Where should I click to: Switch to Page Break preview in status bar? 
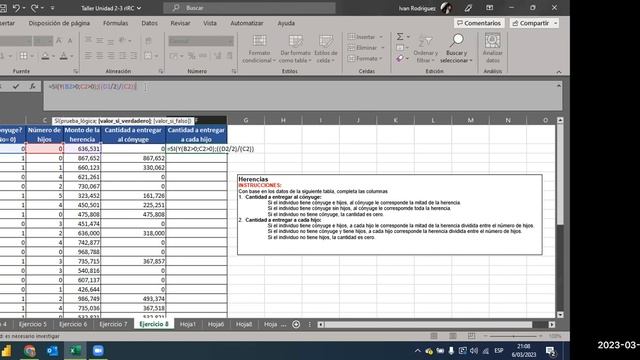471,336
